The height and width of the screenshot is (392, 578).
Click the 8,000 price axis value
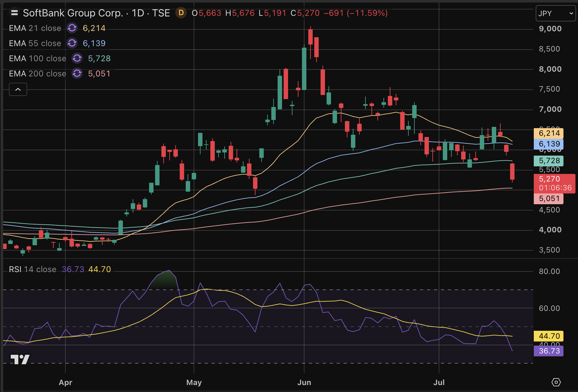click(550, 69)
